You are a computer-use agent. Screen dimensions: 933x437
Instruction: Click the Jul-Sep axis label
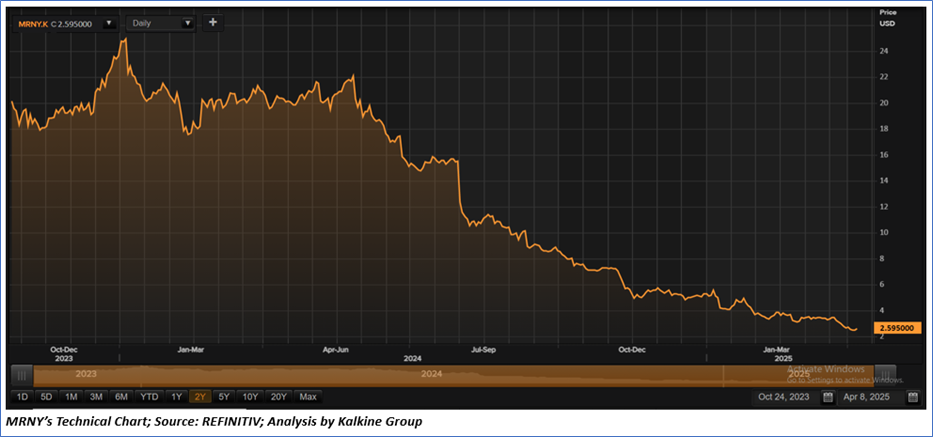tap(483, 350)
